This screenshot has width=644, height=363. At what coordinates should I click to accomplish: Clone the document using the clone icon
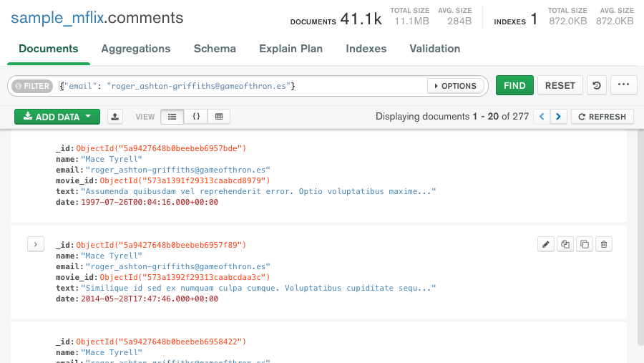(x=585, y=244)
